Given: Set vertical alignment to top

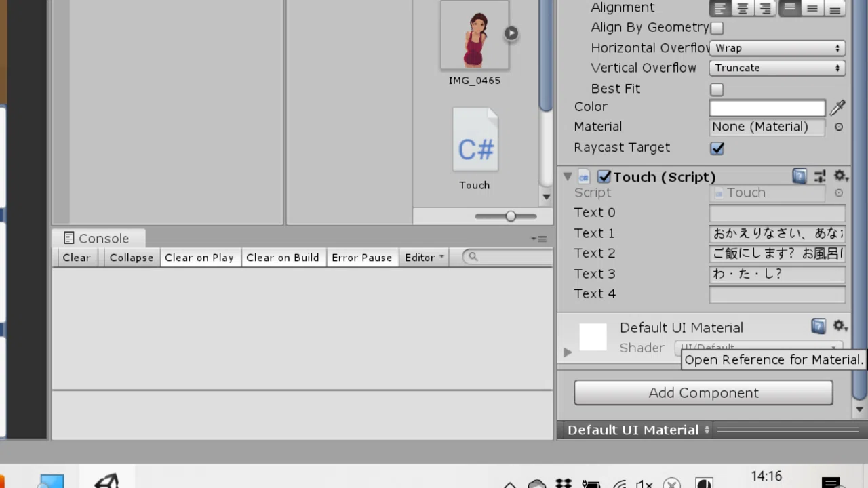Looking at the screenshot, I should (789, 9).
